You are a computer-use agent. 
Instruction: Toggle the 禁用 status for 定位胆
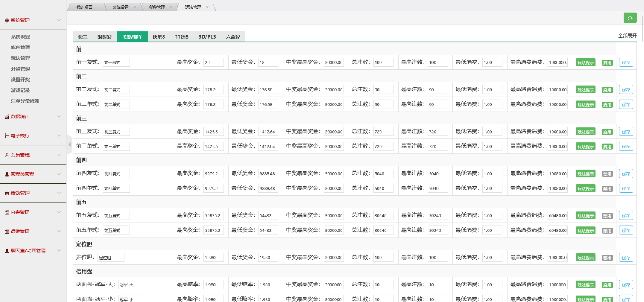(x=607, y=258)
